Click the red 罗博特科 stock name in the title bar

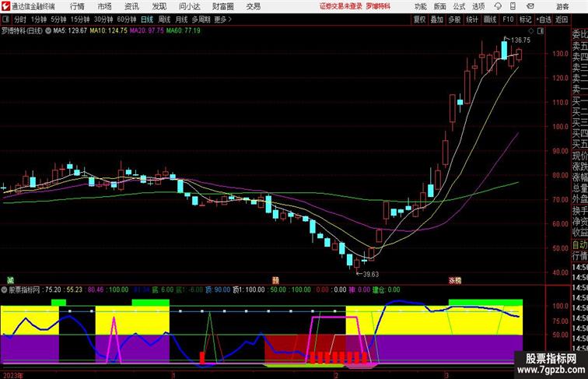click(x=378, y=6)
